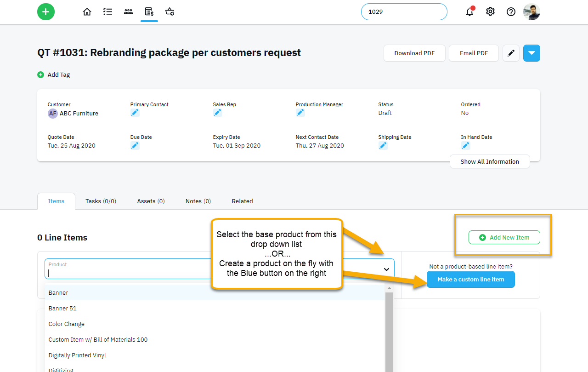Open the shop cart navigation icon

pos(170,11)
